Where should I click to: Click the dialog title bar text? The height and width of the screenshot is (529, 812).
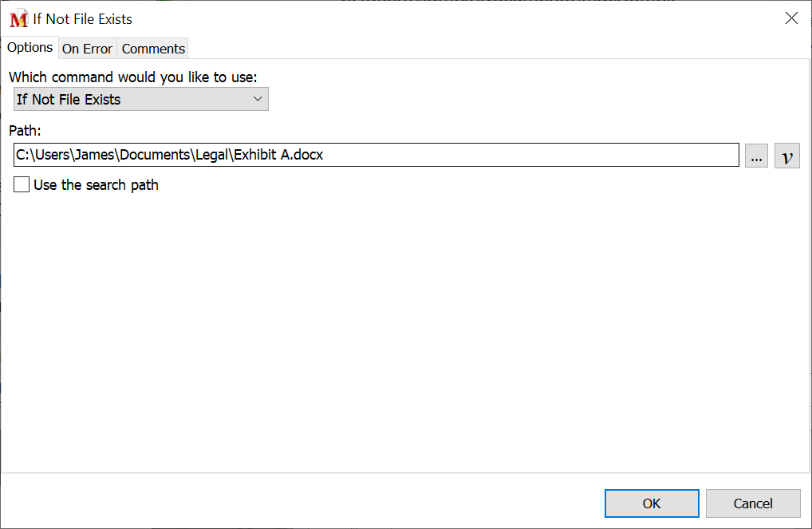tap(82, 19)
